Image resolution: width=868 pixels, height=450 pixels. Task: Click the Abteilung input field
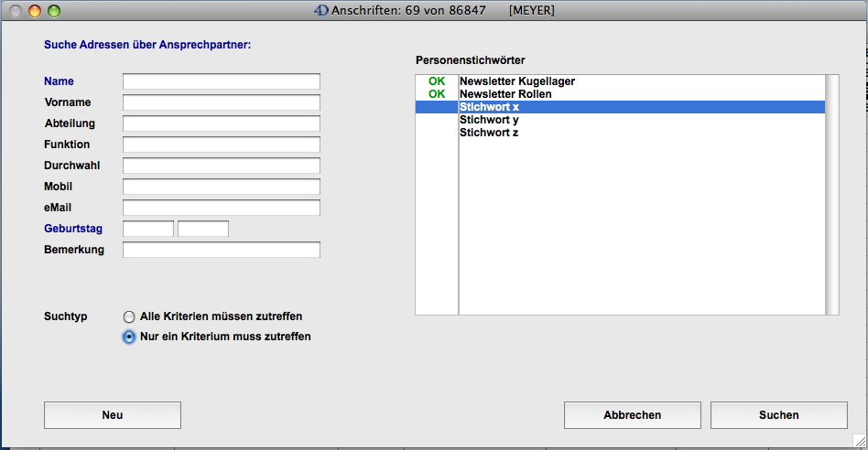pos(222,123)
